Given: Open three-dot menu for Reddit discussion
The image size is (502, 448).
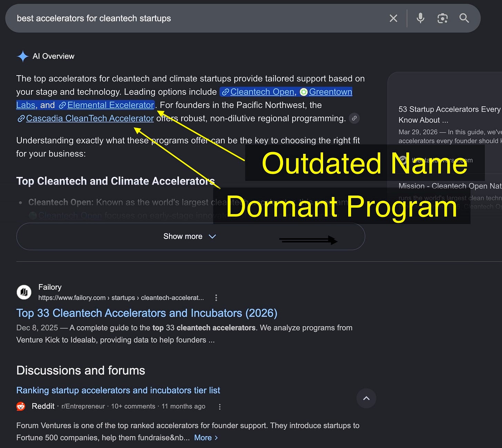Looking at the screenshot, I should point(220,407).
